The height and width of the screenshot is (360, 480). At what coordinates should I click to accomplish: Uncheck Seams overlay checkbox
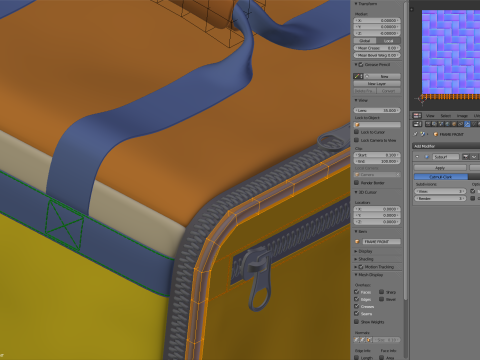pos(356,313)
